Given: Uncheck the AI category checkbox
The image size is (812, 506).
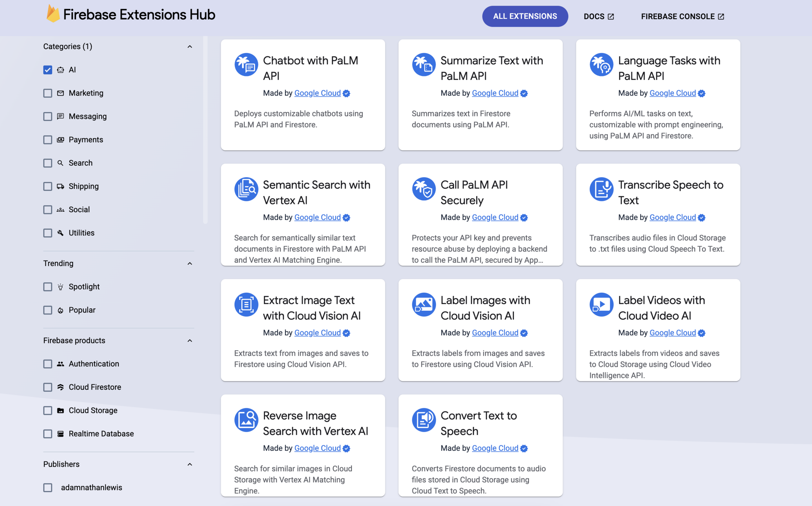Looking at the screenshot, I should pyautogui.click(x=48, y=70).
